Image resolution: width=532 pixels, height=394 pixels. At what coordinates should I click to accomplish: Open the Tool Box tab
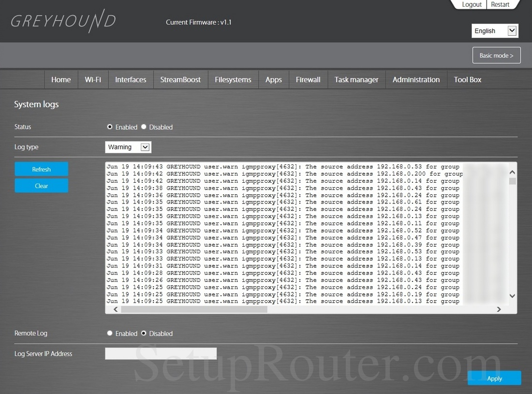click(467, 79)
